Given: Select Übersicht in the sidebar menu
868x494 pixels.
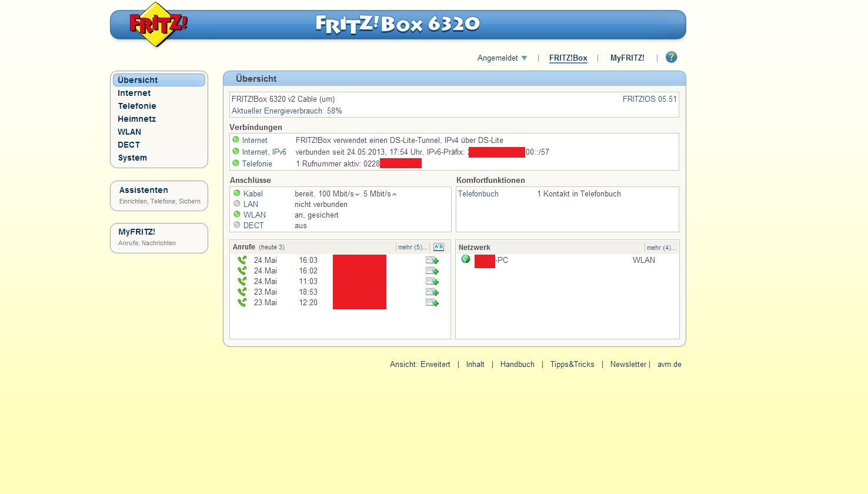Looking at the screenshot, I should (159, 80).
